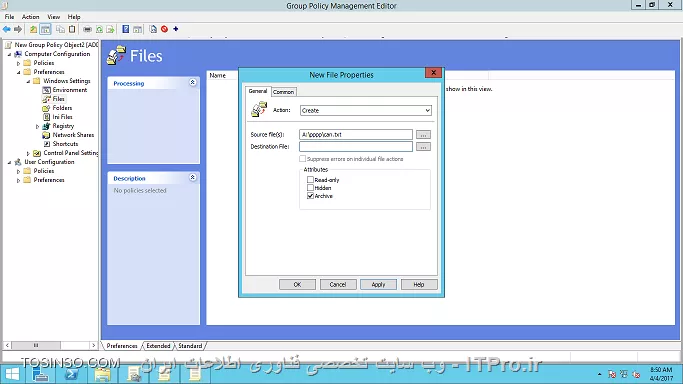Collapse Preferences under Computer Configuration
This screenshot has height=384, width=683.
[18, 72]
